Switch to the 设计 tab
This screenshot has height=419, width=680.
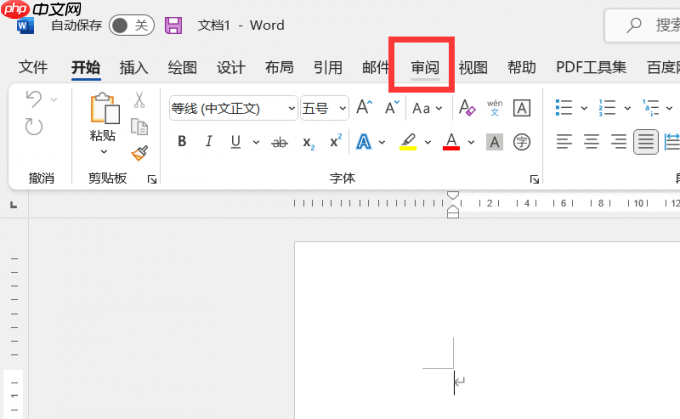(x=231, y=67)
